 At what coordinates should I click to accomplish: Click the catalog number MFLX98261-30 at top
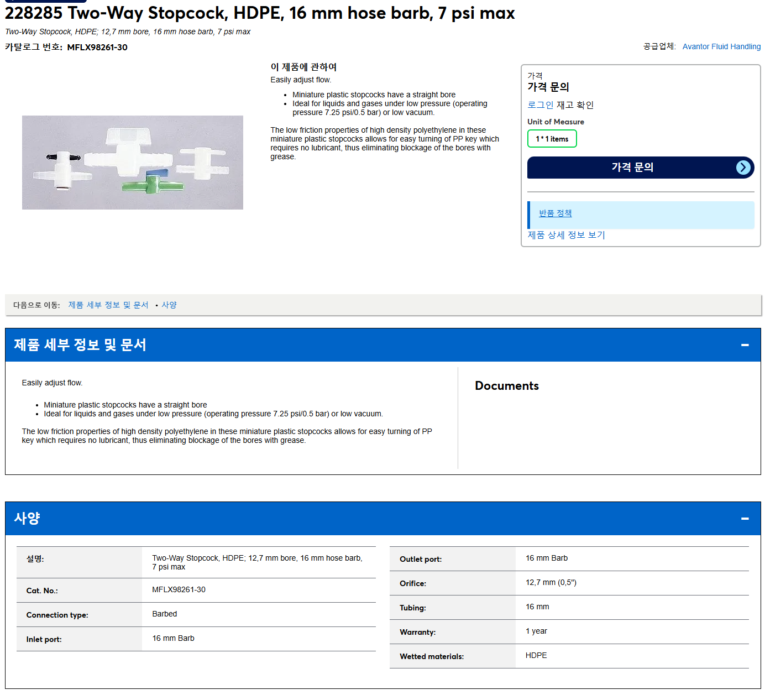click(97, 48)
